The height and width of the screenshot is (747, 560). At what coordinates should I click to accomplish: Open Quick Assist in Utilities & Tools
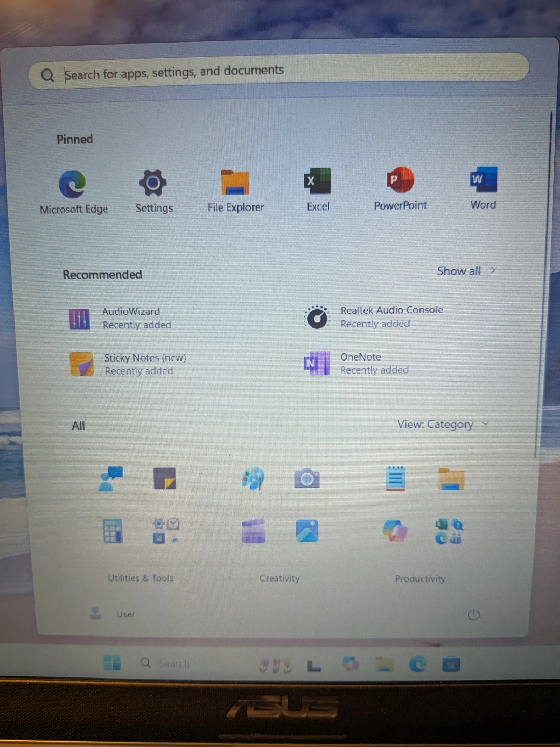point(110,479)
